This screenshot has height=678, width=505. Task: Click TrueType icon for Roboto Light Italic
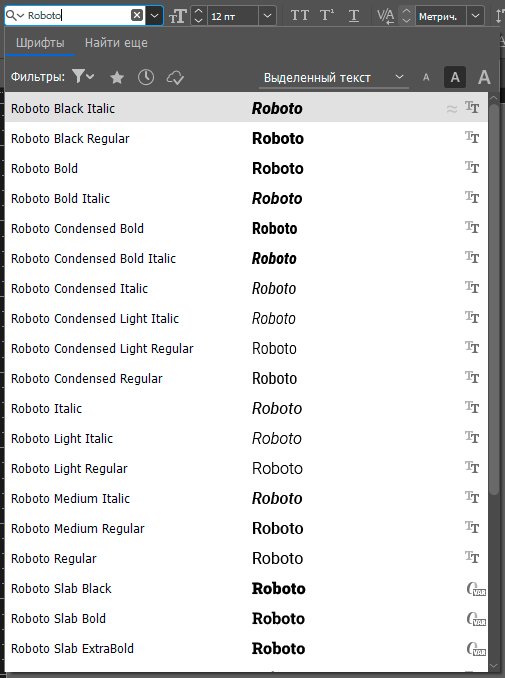click(x=472, y=437)
